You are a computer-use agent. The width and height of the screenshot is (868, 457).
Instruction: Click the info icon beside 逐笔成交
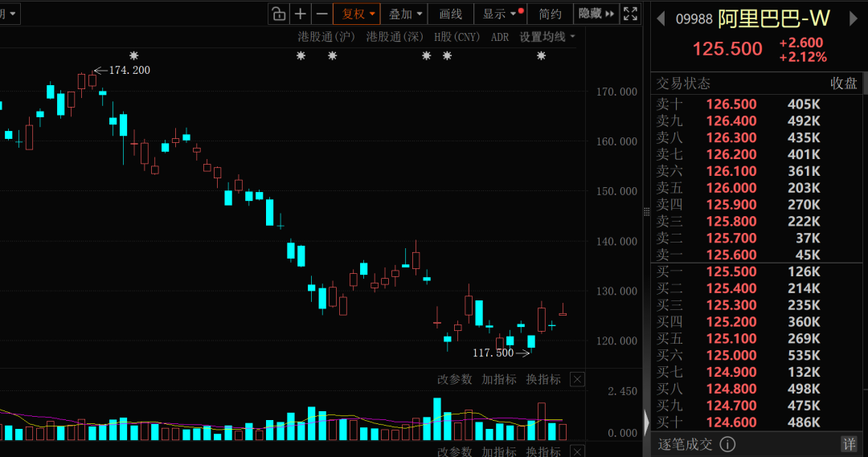click(x=727, y=444)
